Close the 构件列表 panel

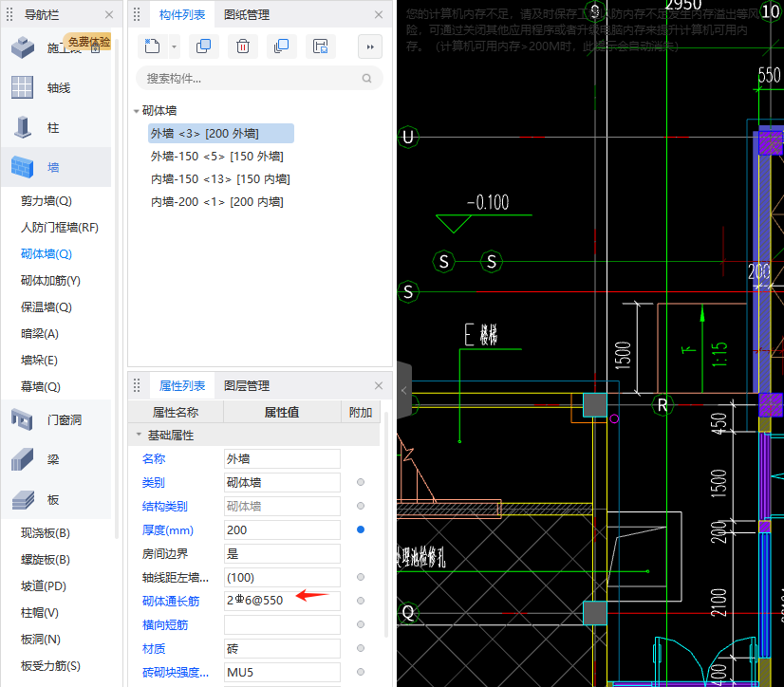(379, 14)
